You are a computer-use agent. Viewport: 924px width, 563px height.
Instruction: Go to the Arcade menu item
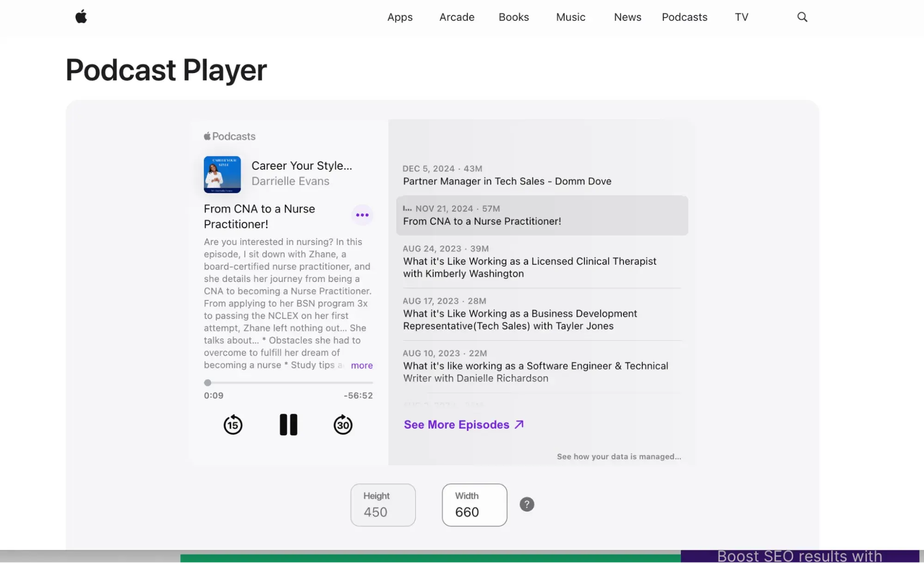coord(457,17)
